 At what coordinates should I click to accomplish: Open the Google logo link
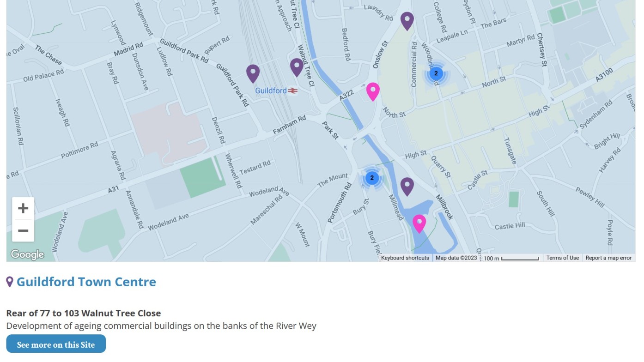tap(27, 254)
